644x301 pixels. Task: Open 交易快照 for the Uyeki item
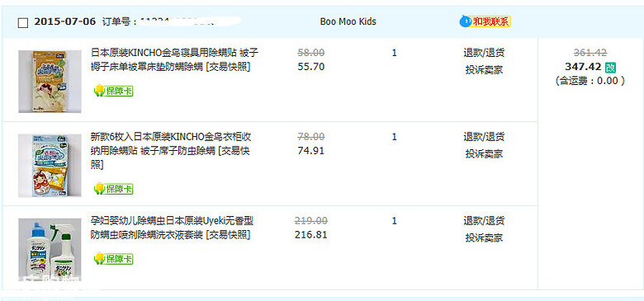point(228,235)
